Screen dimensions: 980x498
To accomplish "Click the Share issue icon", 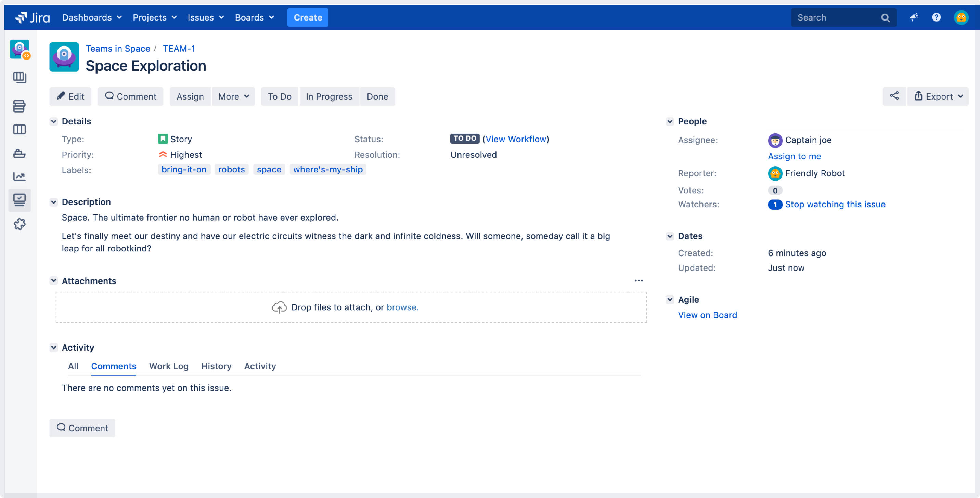I will pyautogui.click(x=894, y=96).
